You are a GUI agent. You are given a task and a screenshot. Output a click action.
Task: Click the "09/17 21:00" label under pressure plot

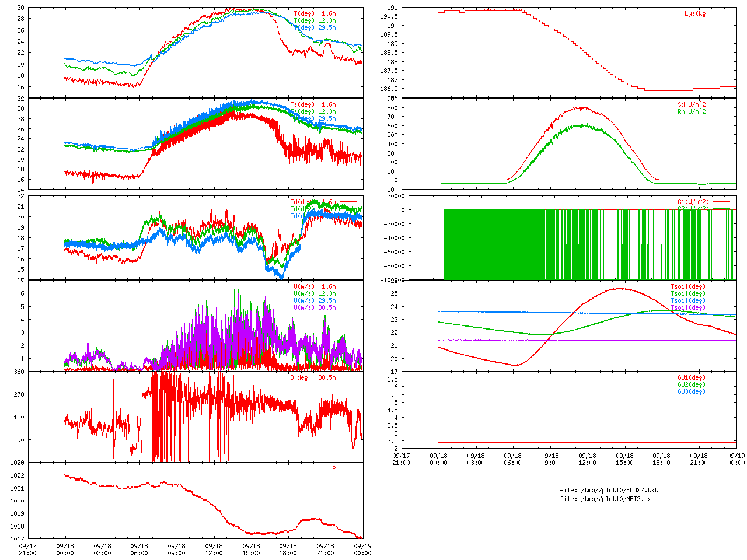[27, 549]
